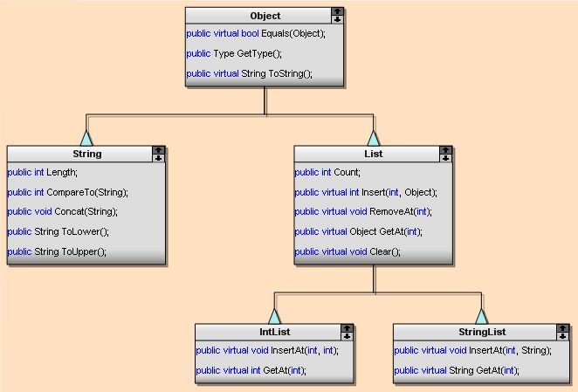
Task: Click the down arrow in IntList class header
Action: [347, 336]
